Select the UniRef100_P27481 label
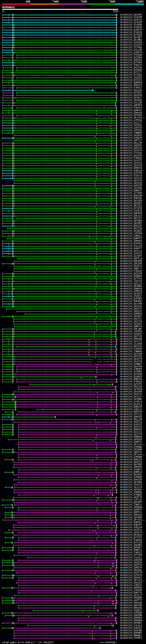 pos(131,75)
